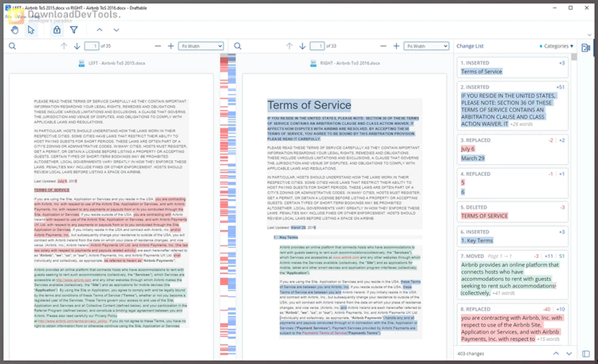Select change 7 MOVED Airbnb provides paragraph

[x=513, y=275]
